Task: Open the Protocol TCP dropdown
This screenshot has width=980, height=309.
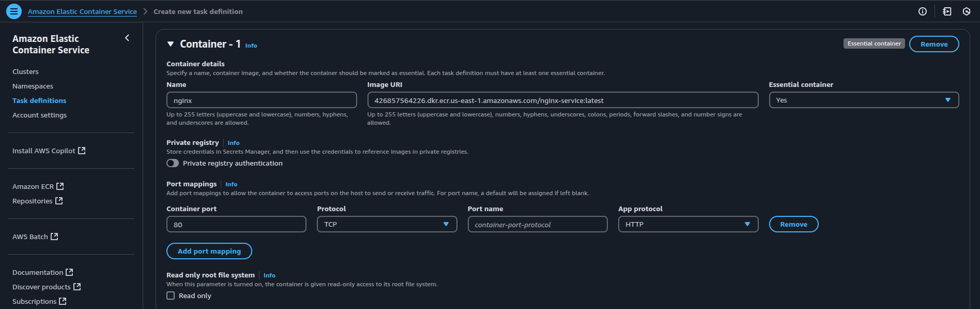Action: pos(387,224)
